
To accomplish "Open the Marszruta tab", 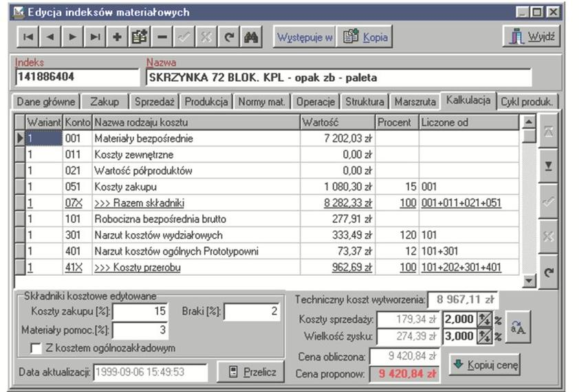I will coord(415,102).
